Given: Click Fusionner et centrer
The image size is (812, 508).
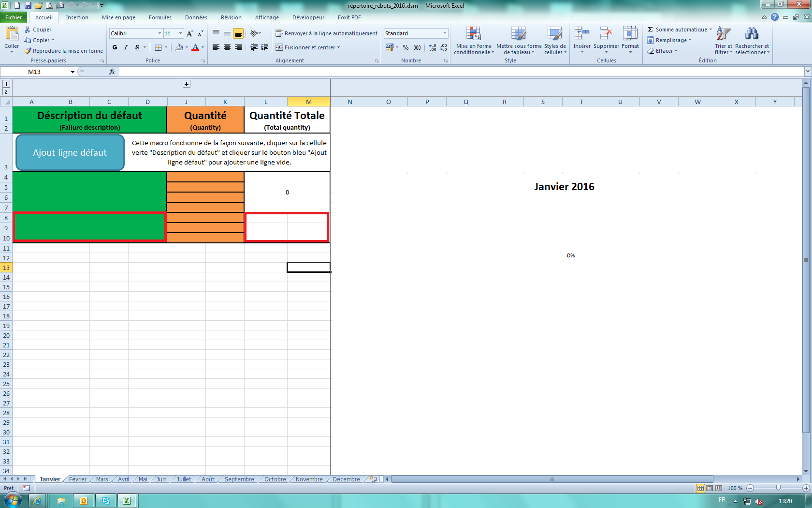Looking at the screenshot, I should click(305, 47).
